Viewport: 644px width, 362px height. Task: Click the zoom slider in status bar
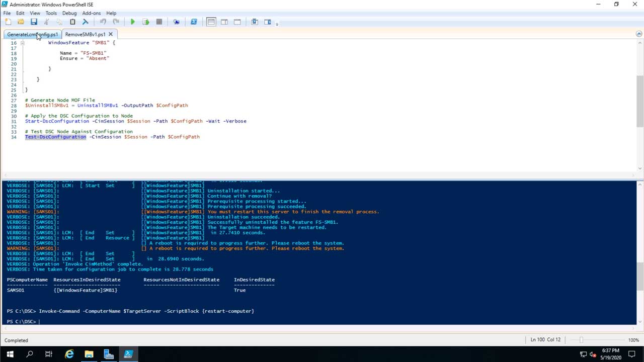tap(581, 340)
